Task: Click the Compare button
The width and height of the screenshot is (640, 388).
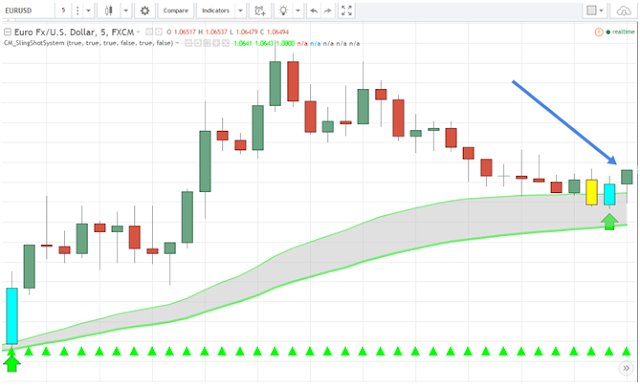Action: (x=176, y=11)
